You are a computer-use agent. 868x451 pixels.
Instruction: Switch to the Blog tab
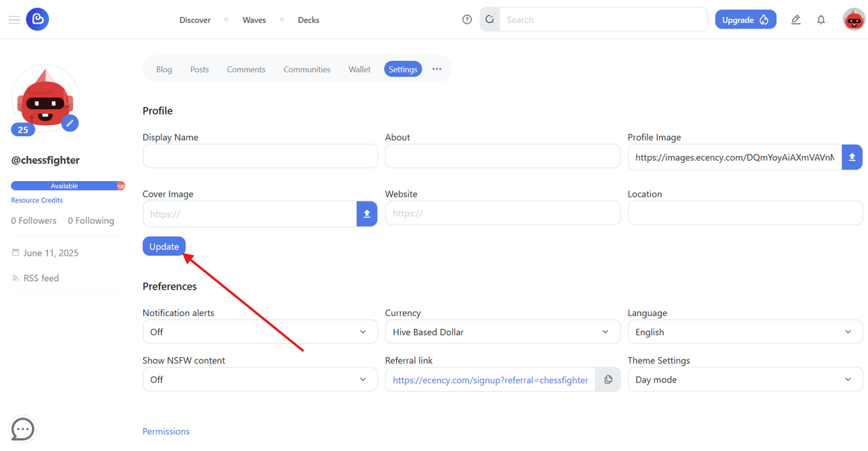click(x=164, y=69)
